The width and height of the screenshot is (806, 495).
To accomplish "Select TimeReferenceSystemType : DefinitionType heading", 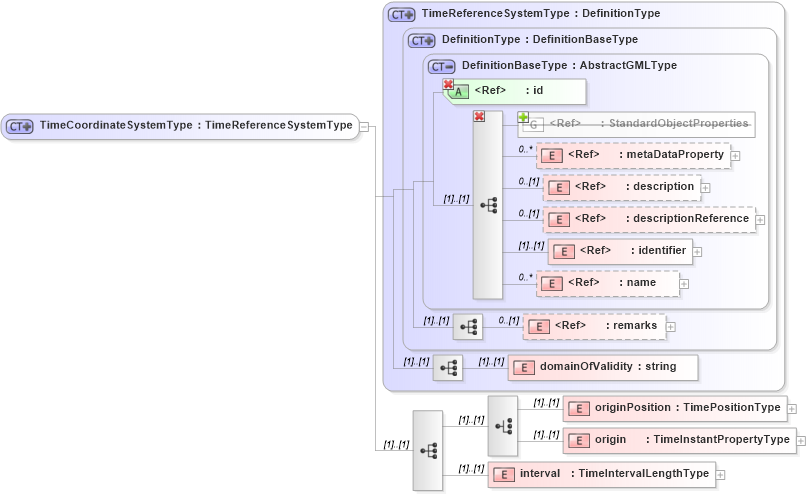I will click(x=541, y=13).
